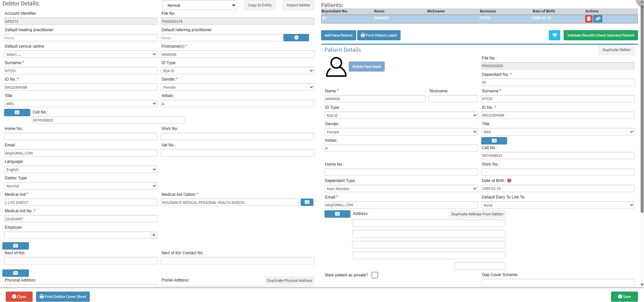Delete patient AMANDA using the red trash icon
This screenshot has width=644, height=302.
588,19
